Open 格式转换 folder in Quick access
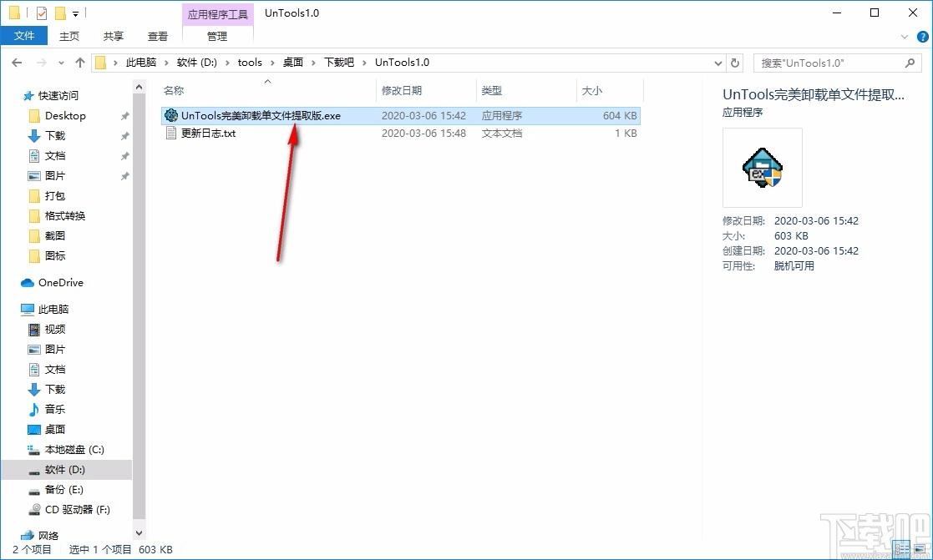Viewport: 933px width, 560px height. click(x=65, y=216)
